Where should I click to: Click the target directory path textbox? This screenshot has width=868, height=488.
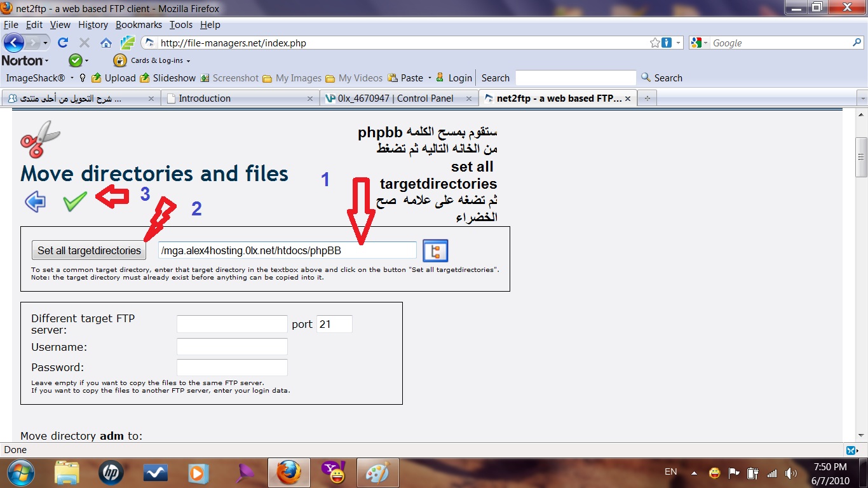pos(287,250)
